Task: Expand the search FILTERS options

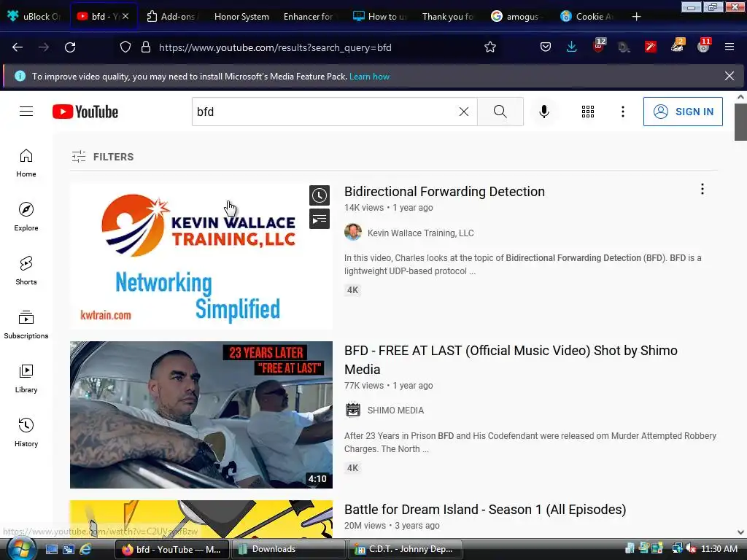Action: [x=103, y=157]
